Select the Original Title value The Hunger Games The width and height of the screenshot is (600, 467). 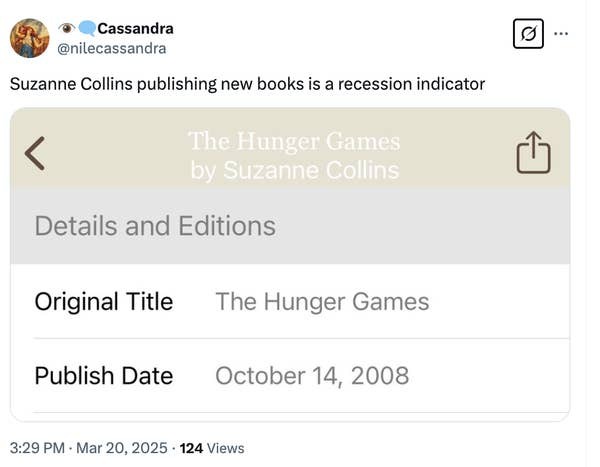tap(322, 301)
